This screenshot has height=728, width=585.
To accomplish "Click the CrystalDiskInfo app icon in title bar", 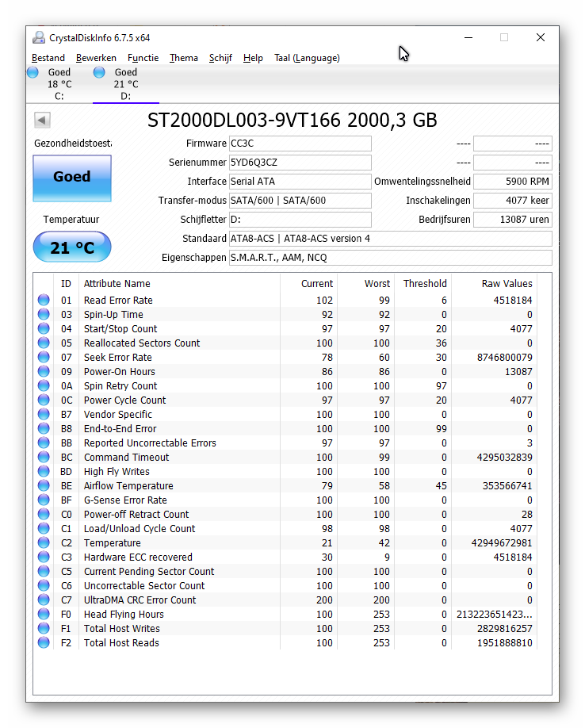I will (39, 38).
